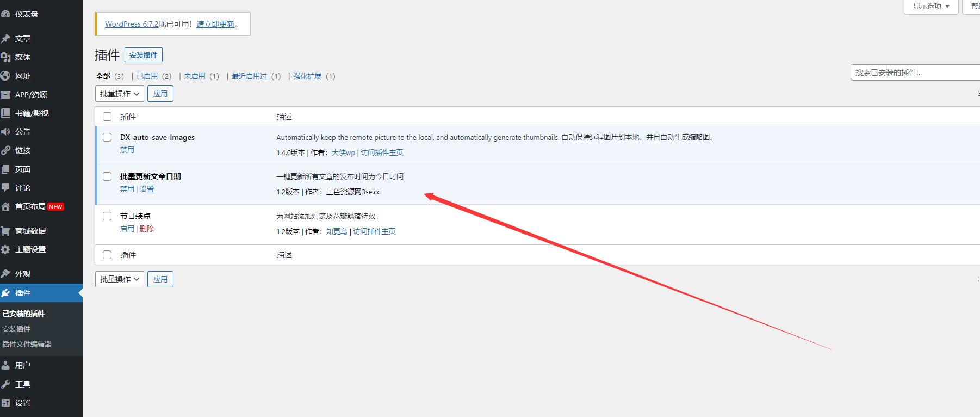
Task: Click the gear icon for 主题设置
Action: pos(5,249)
